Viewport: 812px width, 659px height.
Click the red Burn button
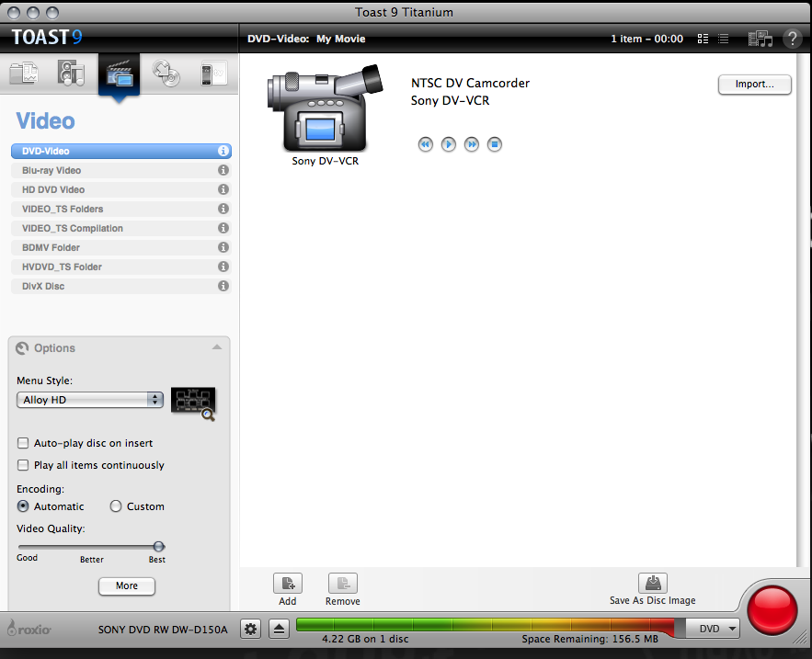772,611
